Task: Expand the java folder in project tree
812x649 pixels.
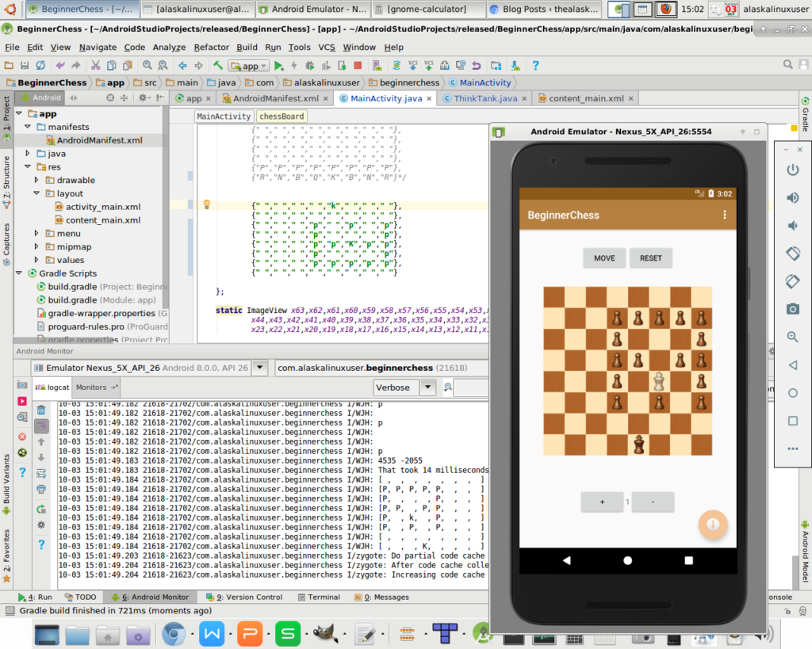Action: point(29,153)
